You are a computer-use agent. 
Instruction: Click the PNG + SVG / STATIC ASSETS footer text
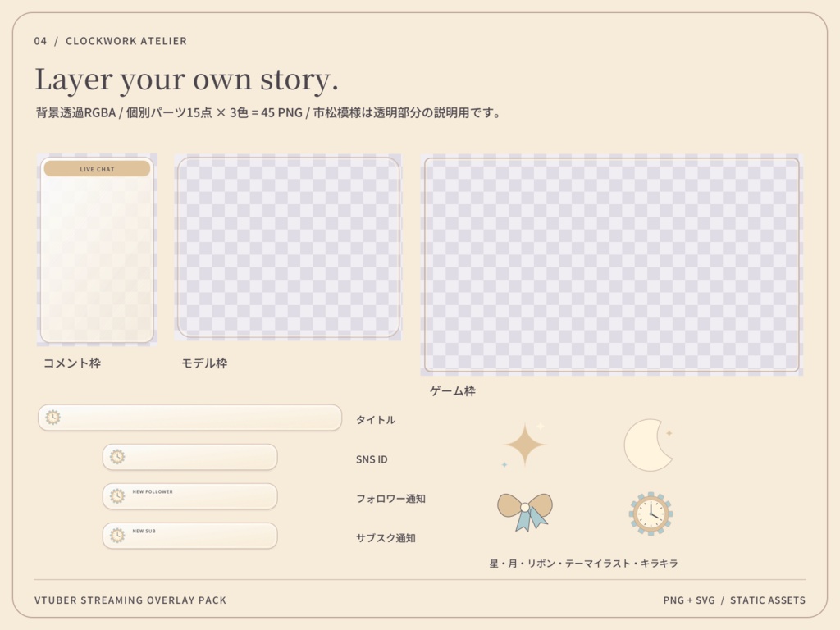point(734,600)
